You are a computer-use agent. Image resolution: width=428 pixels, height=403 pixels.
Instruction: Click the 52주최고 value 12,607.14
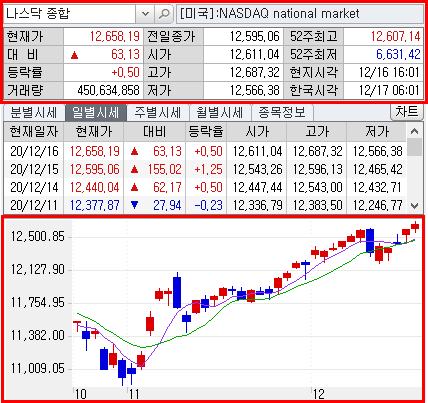(396, 36)
